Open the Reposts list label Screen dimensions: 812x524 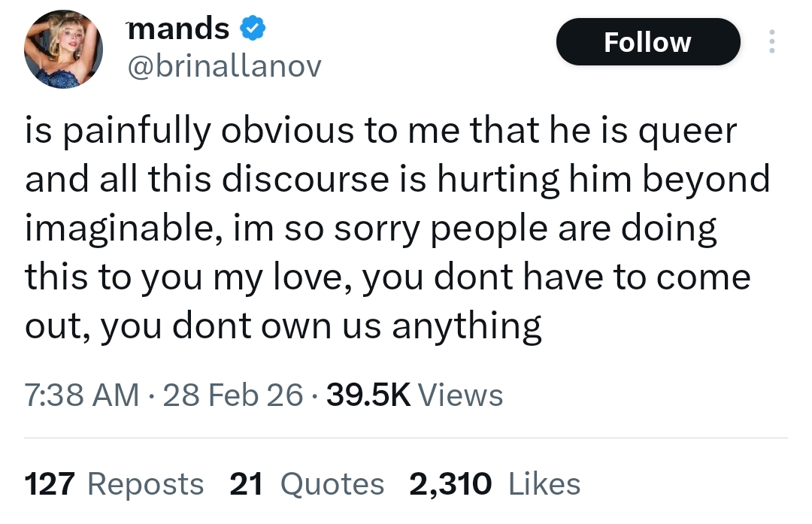click(x=146, y=484)
